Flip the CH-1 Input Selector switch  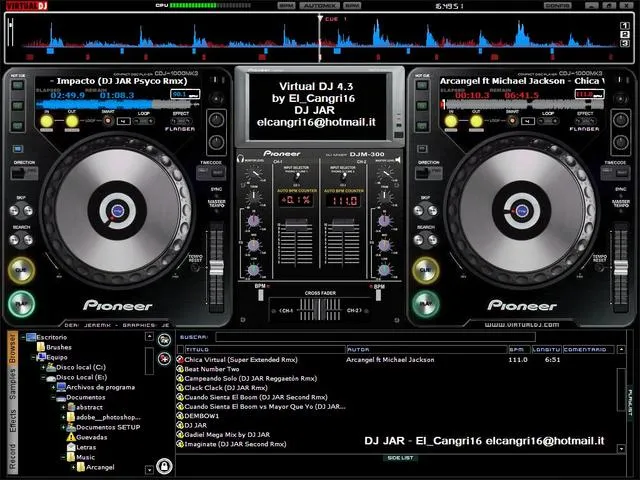297,177
